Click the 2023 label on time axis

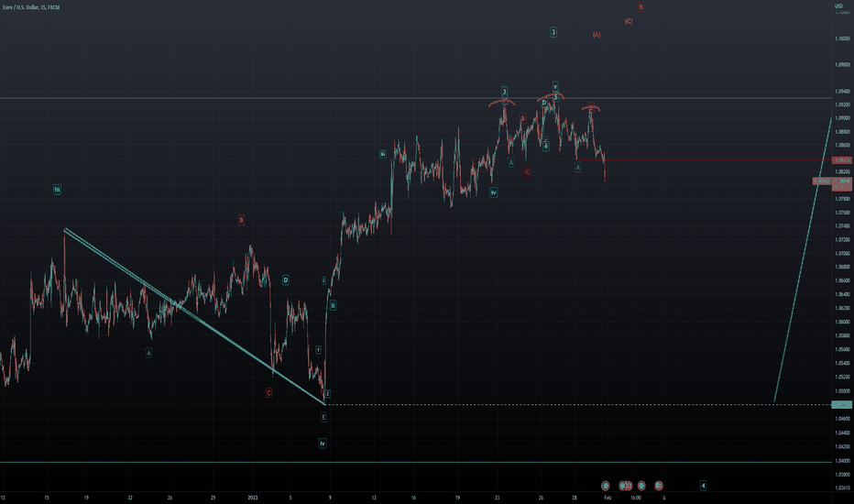(252, 498)
